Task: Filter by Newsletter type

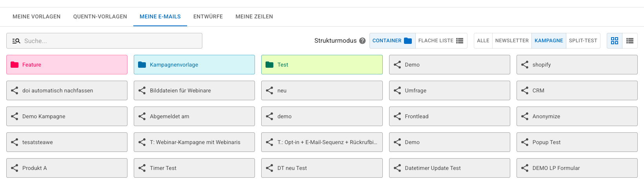Action: click(512, 41)
